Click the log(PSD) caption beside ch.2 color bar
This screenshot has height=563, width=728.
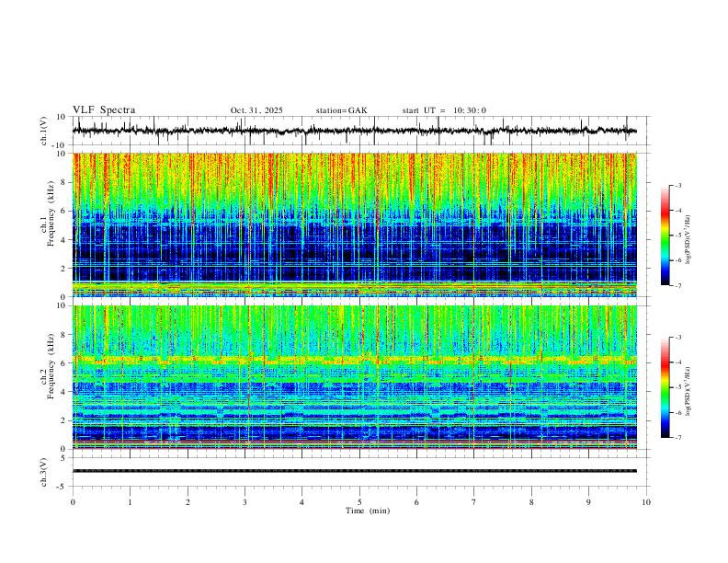pos(688,392)
